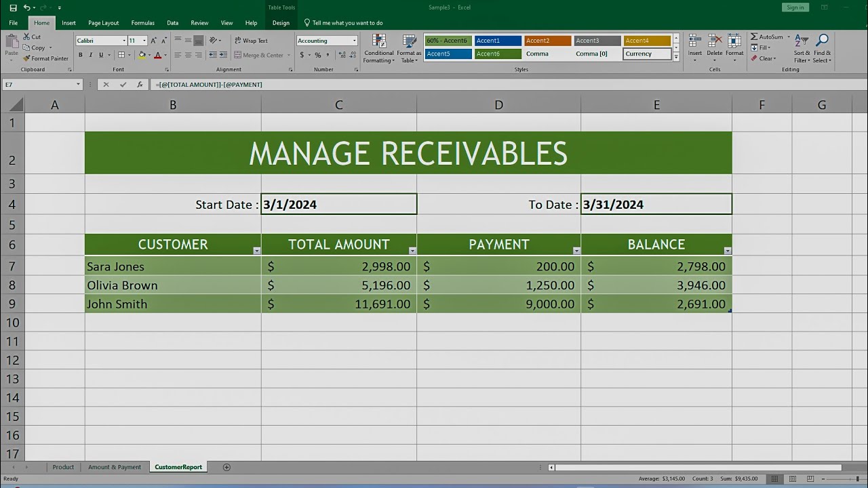Switch to Amount & Payment sheet

tap(115, 467)
